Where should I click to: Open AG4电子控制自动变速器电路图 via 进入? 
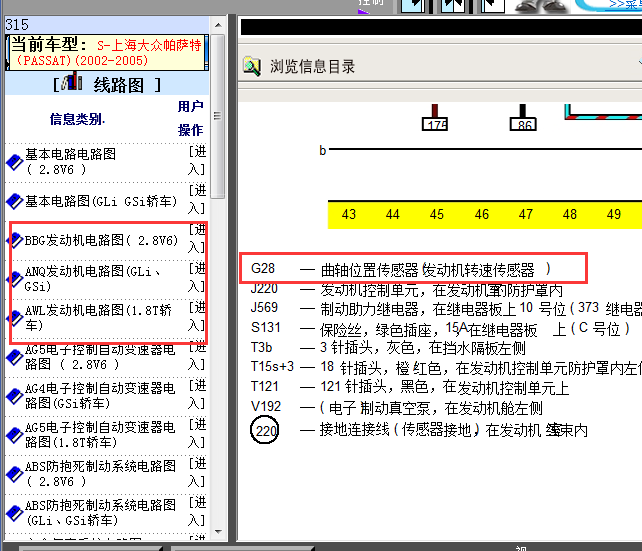[x=197, y=394]
